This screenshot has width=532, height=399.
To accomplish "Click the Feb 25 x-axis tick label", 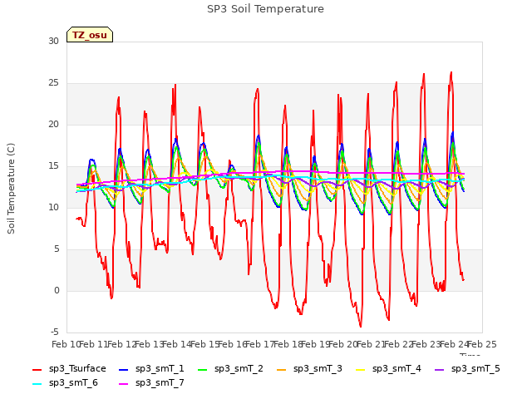I will [x=482, y=344].
